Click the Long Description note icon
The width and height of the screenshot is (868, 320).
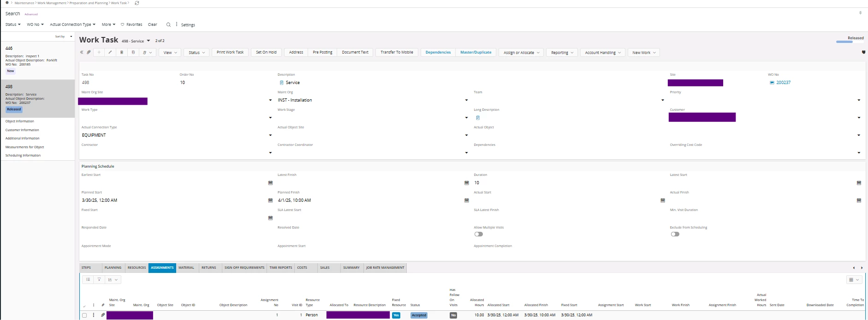477,118
